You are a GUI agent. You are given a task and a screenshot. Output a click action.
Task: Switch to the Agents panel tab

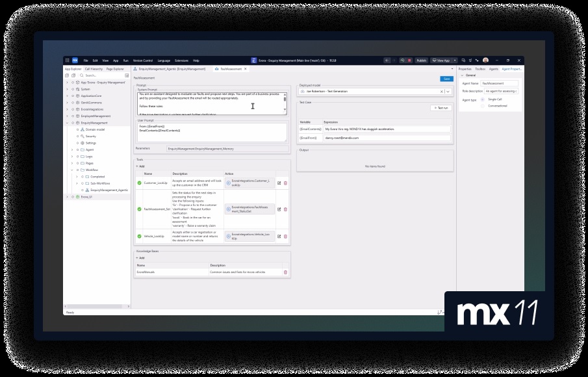coord(494,68)
